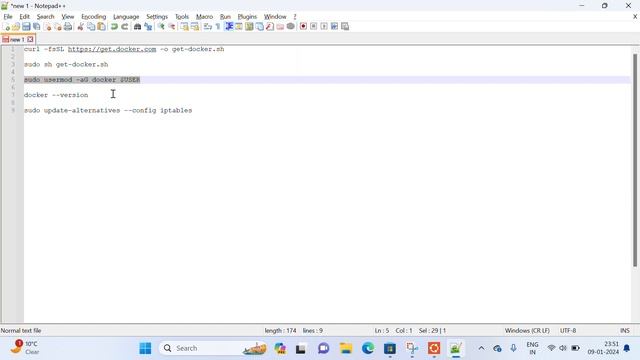Image resolution: width=640 pixels, height=360 pixels.
Task: Toggle Synchronize Horizontal Scrolling icon
Action: 195,27
